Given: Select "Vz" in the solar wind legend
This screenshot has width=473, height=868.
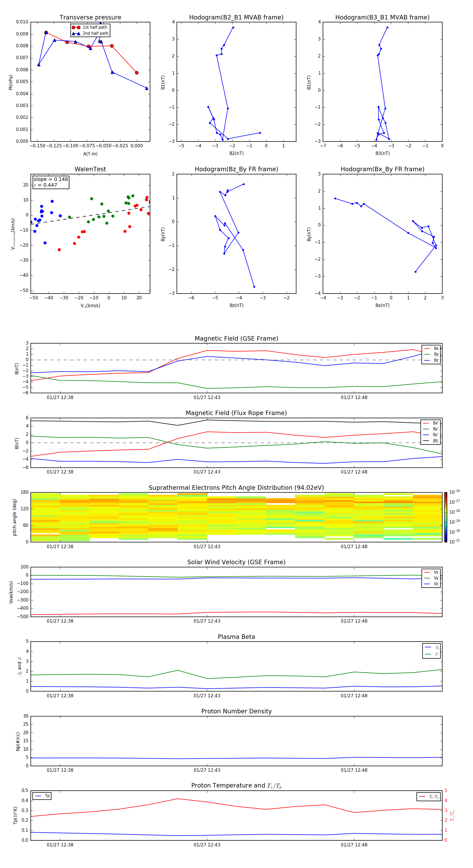Looking at the screenshot, I should point(431,584).
